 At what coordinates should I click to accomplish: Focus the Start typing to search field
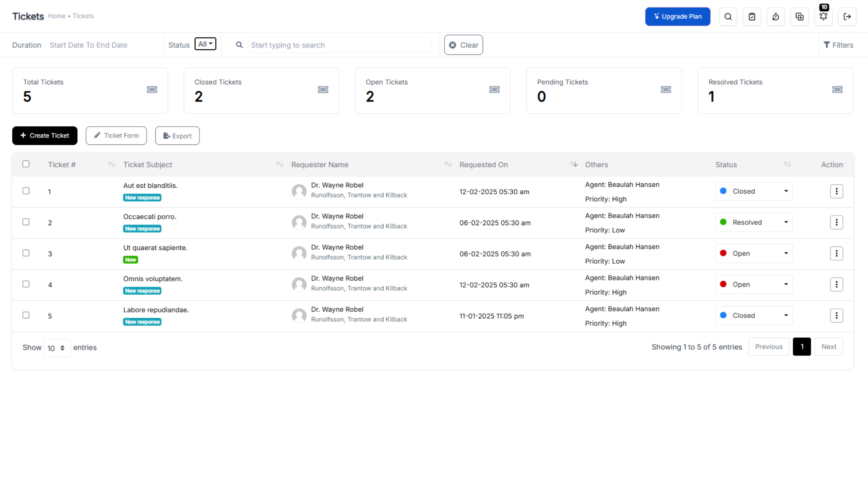[x=339, y=45]
